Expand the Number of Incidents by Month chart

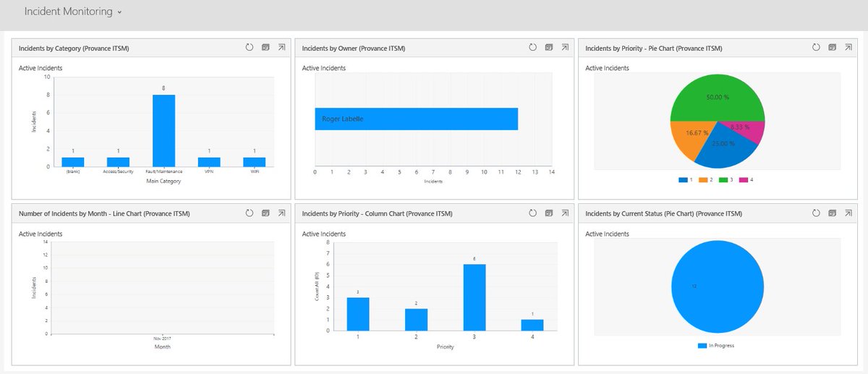tap(281, 213)
